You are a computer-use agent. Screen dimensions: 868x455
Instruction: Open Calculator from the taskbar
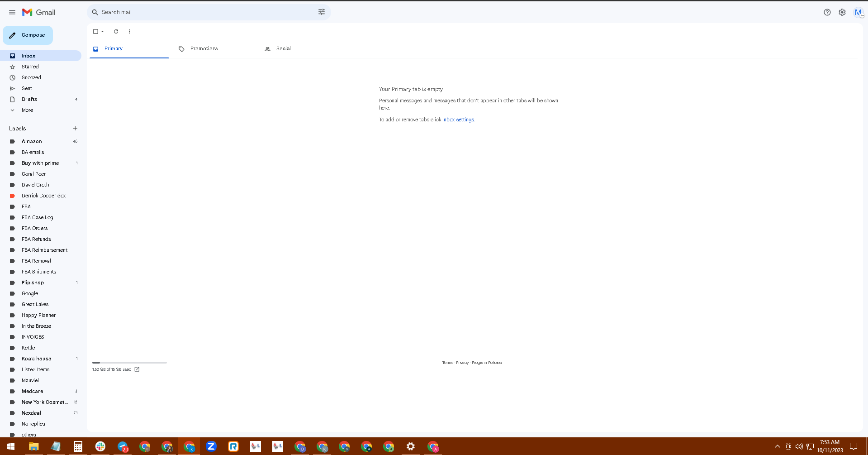pyautogui.click(x=78, y=446)
